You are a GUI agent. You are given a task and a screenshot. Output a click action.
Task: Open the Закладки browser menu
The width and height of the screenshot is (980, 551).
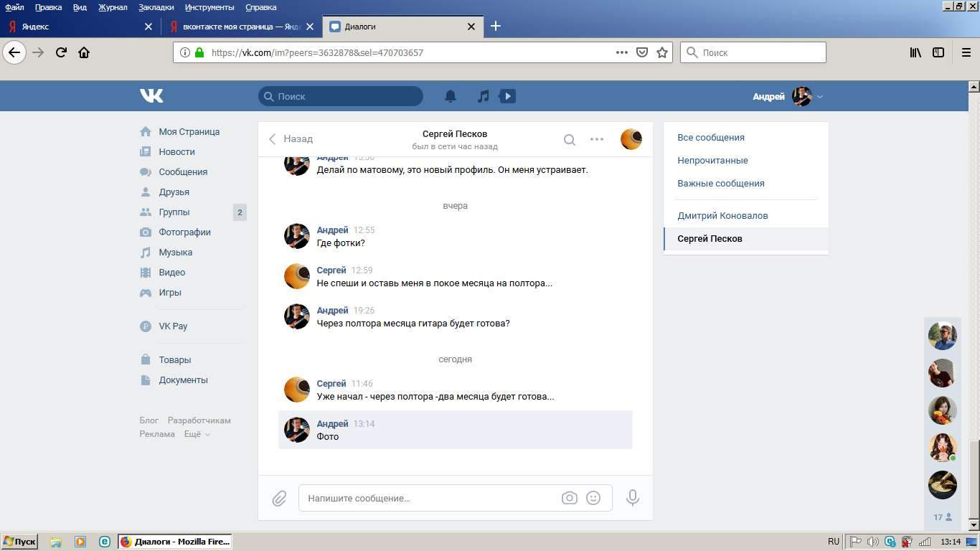pos(156,7)
